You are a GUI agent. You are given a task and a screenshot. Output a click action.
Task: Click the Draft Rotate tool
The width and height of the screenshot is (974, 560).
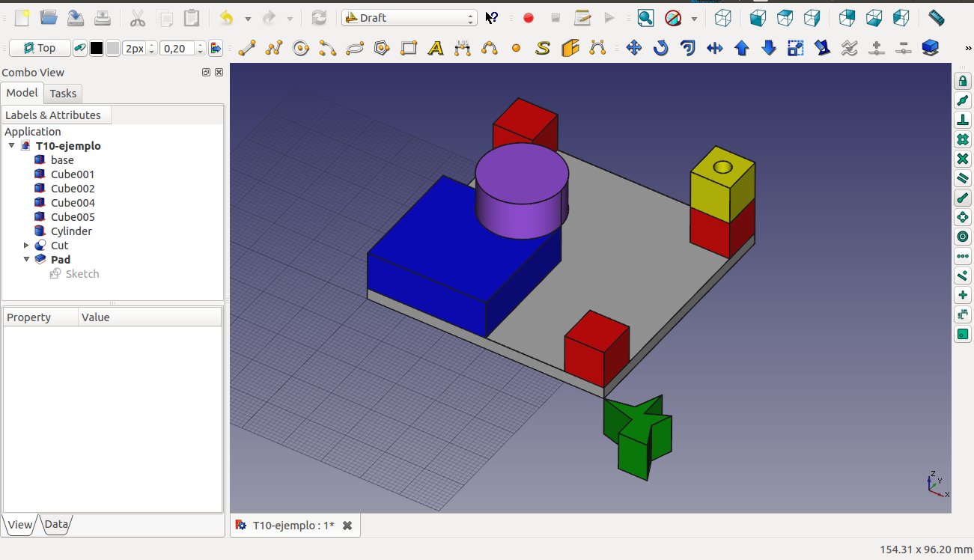point(660,49)
